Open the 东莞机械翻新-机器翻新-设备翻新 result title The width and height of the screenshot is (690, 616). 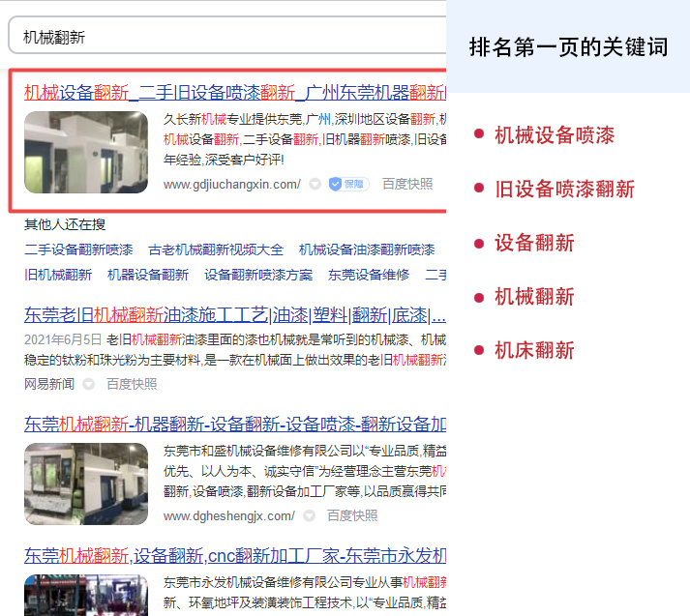(x=234, y=424)
